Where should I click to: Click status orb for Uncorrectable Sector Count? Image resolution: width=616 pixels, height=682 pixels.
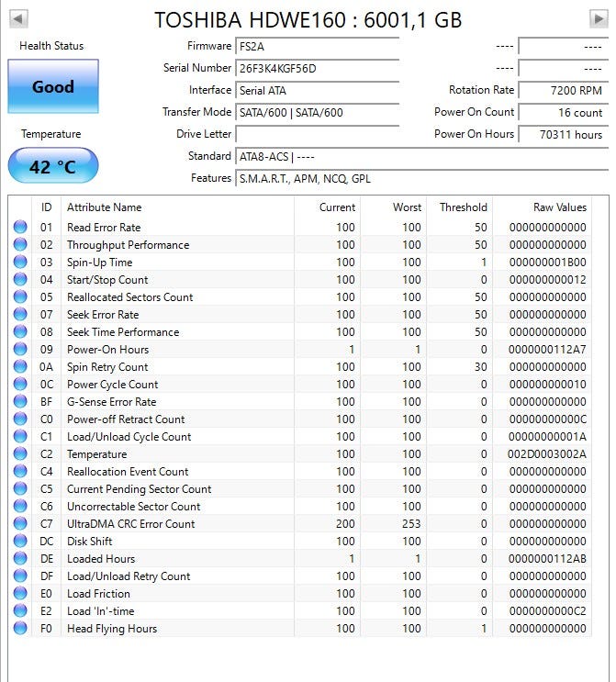[20, 506]
